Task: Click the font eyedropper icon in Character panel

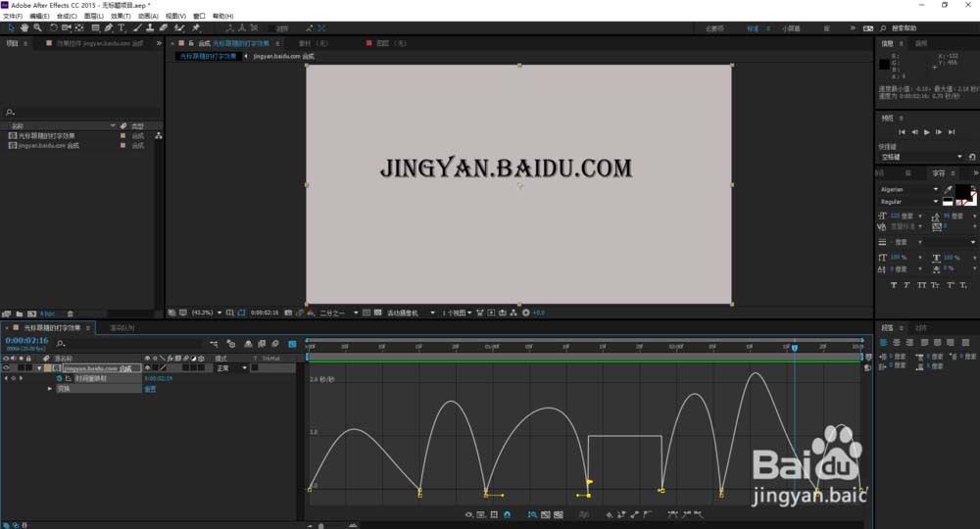Action: (948, 189)
